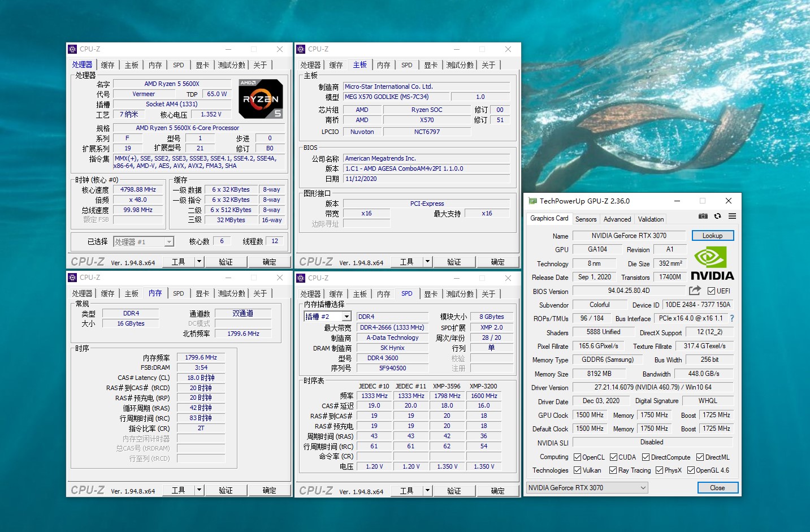Click the Memory Size 8192 MB field

click(x=599, y=374)
